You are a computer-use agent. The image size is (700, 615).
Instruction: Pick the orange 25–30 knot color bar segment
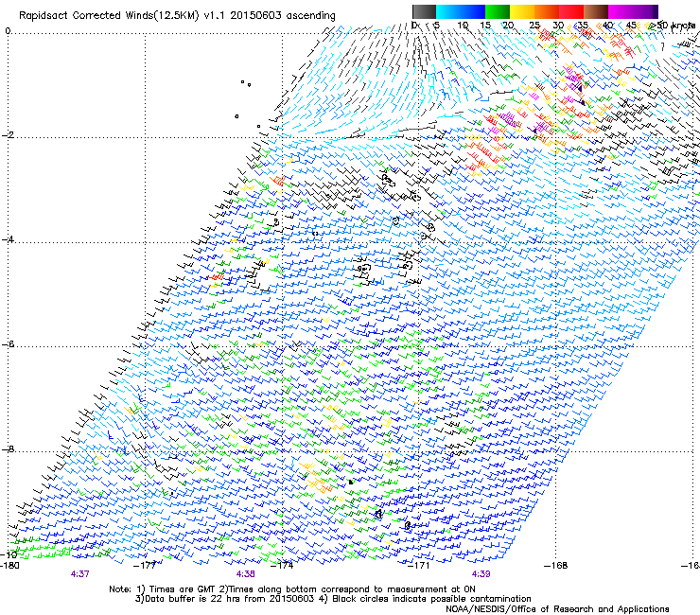tap(547, 11)
